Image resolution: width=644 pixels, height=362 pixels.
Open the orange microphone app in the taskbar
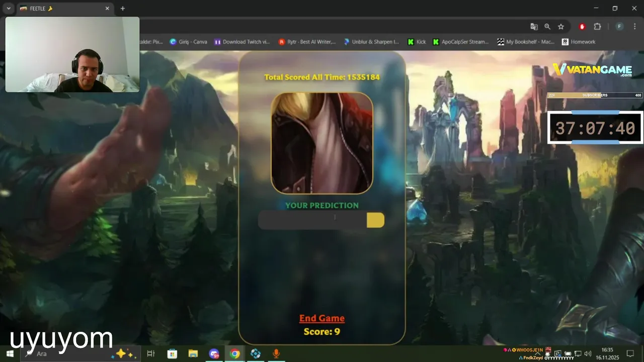point(276,354)
